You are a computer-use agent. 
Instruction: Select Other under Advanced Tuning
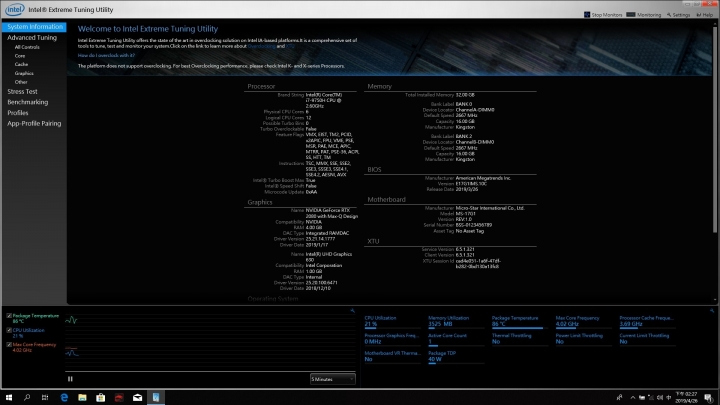point(21,82)
